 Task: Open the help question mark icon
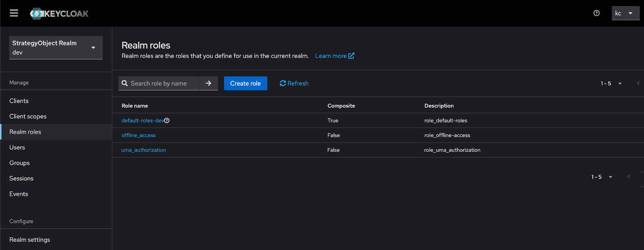597,13
